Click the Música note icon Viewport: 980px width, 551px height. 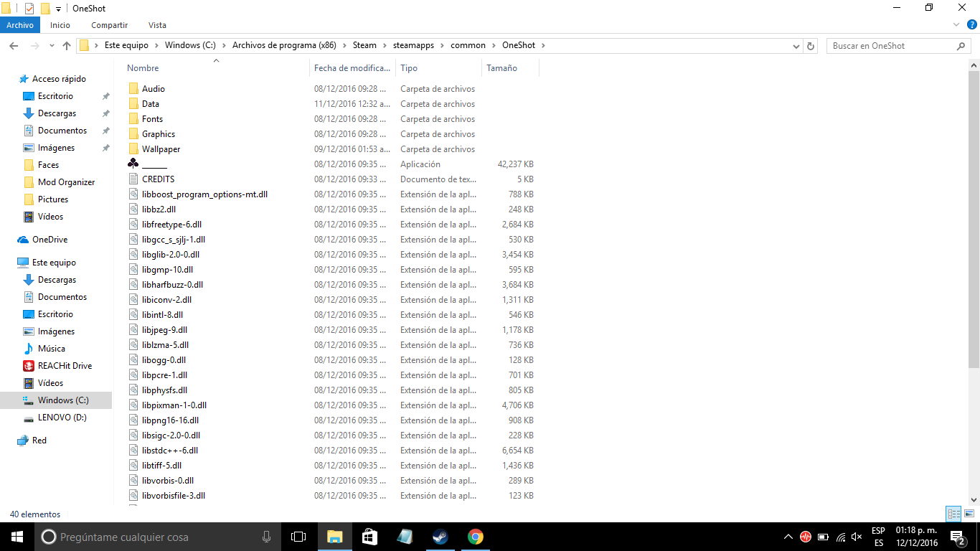tap(29, 349)
